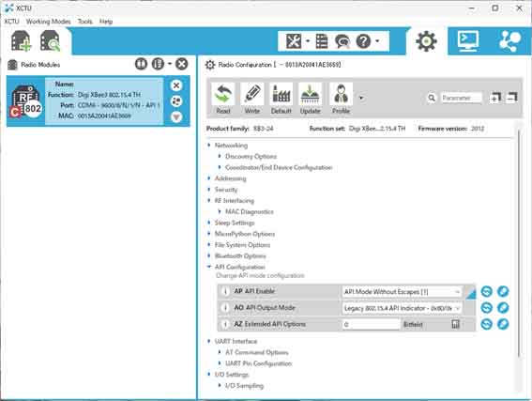The height and width of the screenshot is (401, 532).
Task: Switch to Network working mode
Action: coord(509,41)
